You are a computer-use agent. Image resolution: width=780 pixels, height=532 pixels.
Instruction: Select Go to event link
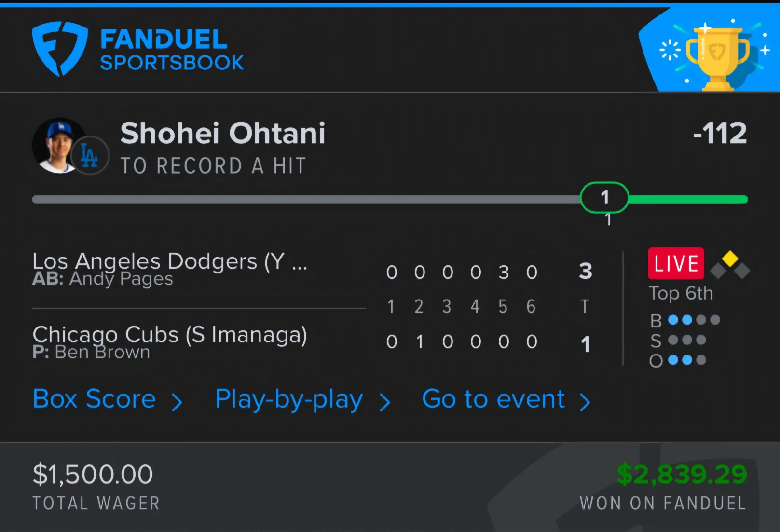493,399
